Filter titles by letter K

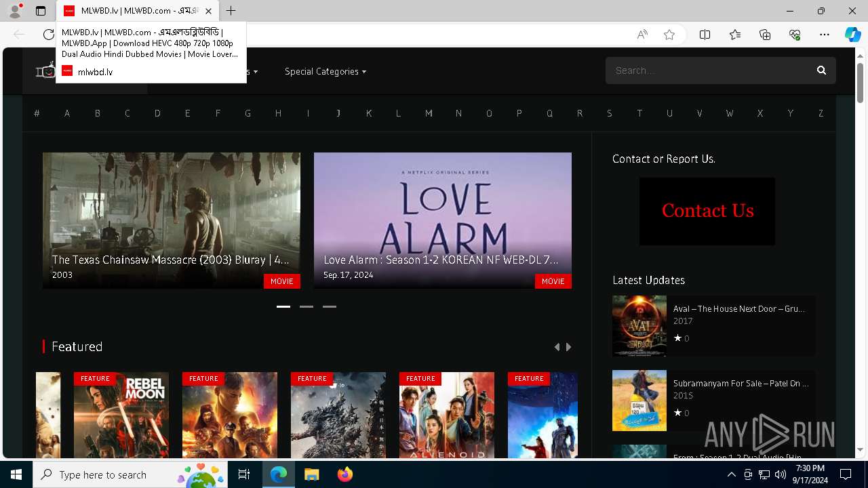(x=368, y=113)
